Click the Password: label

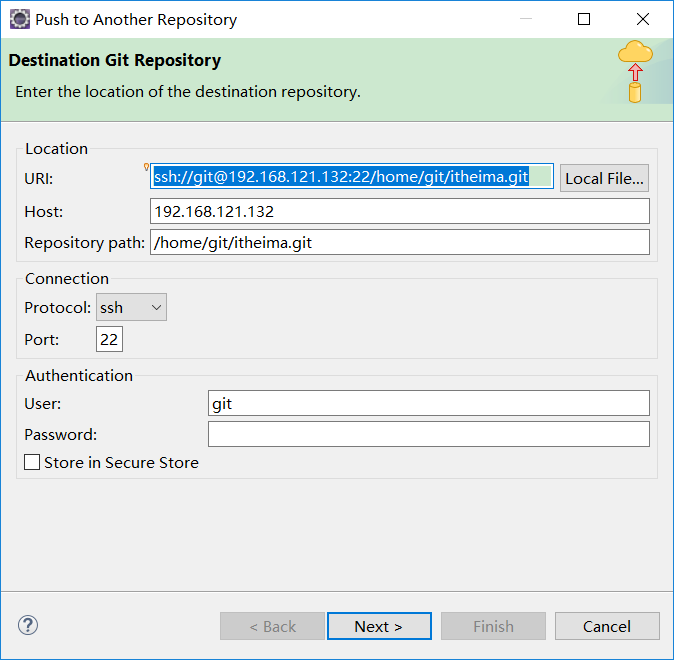[x=61, y=435]
